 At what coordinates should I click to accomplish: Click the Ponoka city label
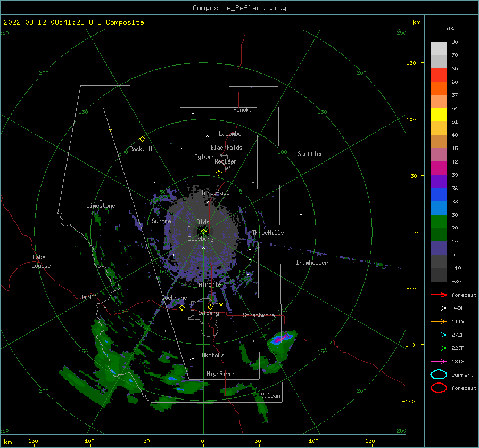click(243, 110)
